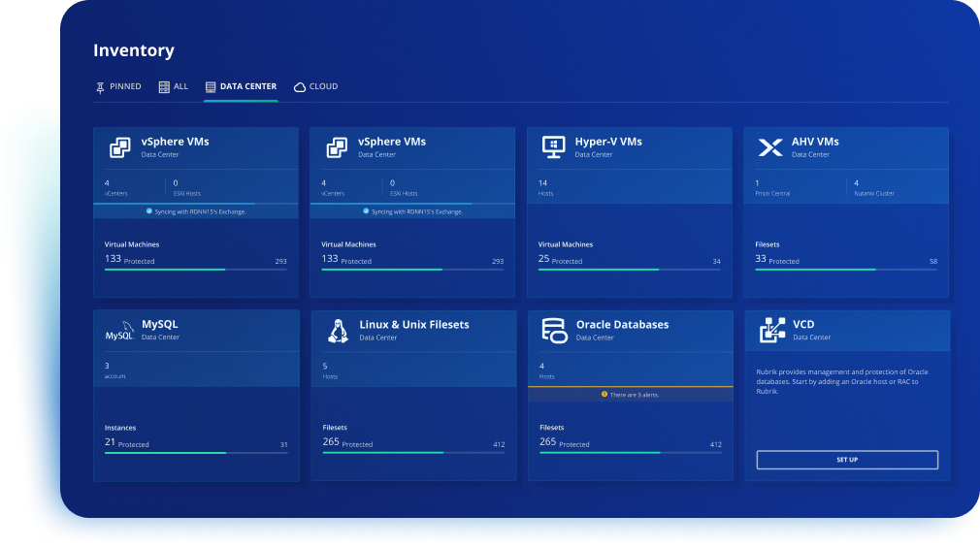Click the Oracle Databases Filesets progress bar
The height and width of the screenshot is (547, 980).
click(x=631, y=453)
